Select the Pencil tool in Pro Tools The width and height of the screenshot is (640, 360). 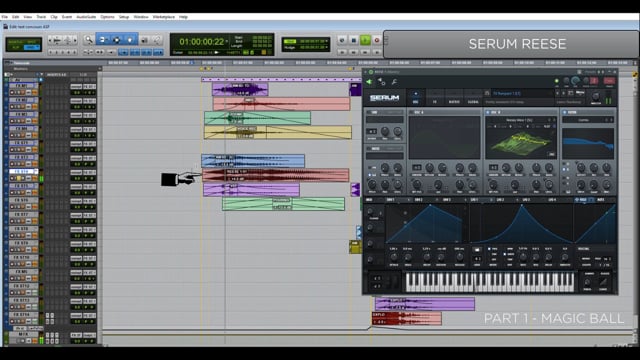pos(157,40)
